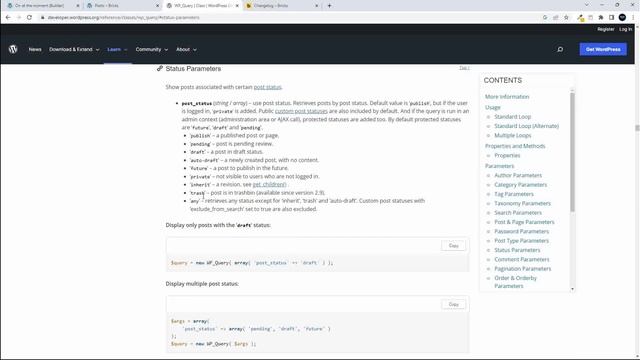Close the 'Changelog – Bricks' tab

pos(316,6)
